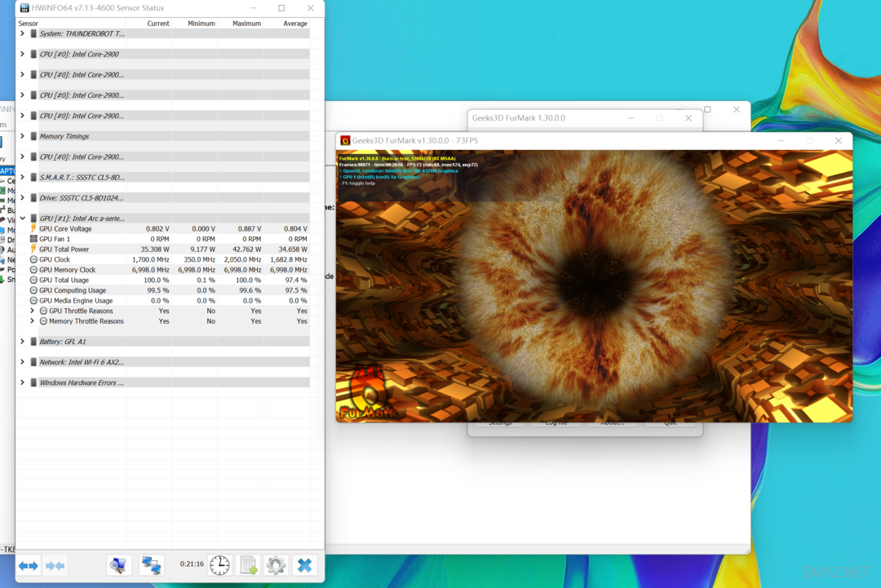This screenshot has width=881, height=588.
Task: Click the chip icon of GPU [#1] Intel Arc row
Action: click(x=33, y=218)
